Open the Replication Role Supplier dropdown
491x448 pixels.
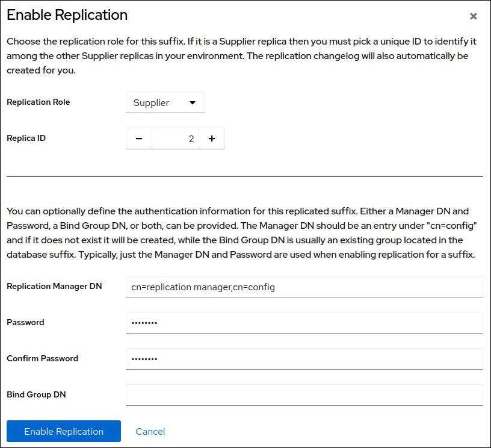pos(165,102)
